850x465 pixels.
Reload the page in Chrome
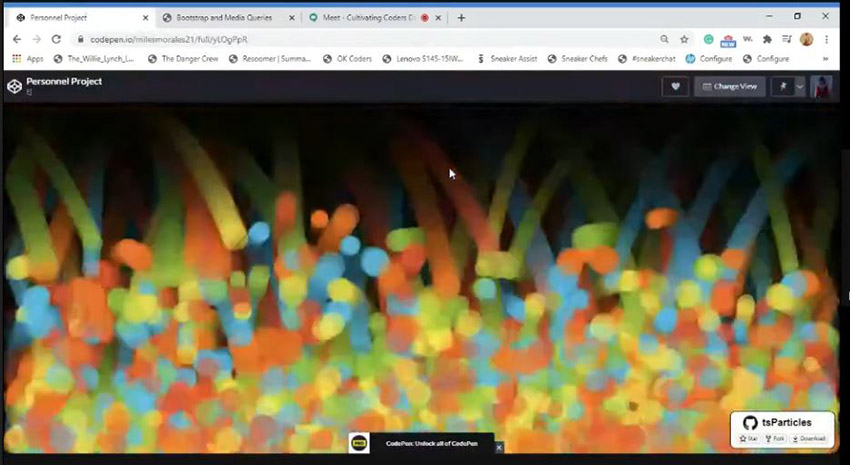(58, 39)
